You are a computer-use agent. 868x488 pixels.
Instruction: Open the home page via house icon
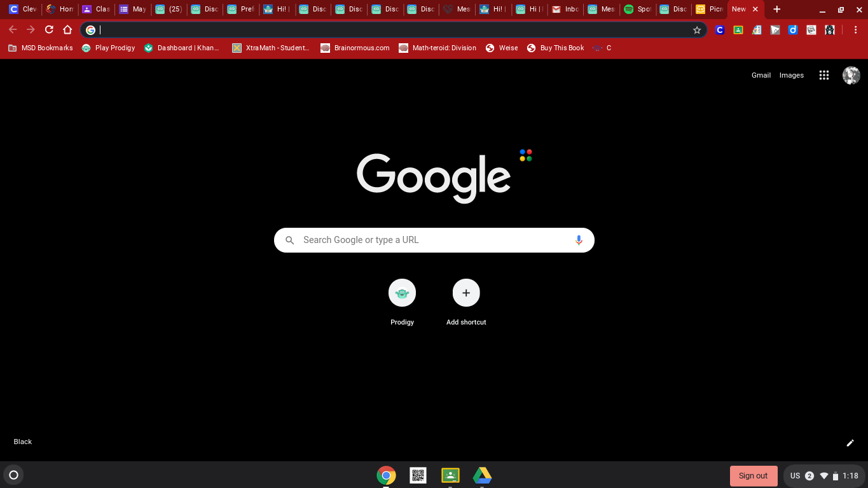point(67,30)
